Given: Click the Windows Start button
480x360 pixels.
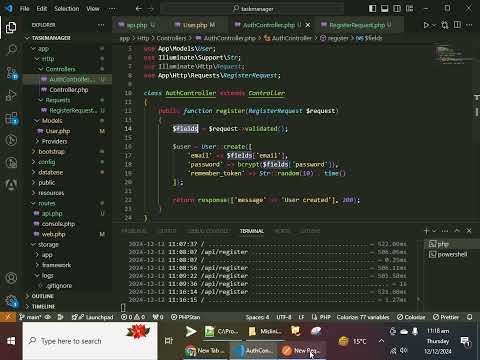Looking at the screenshot, I should (11, 341).
